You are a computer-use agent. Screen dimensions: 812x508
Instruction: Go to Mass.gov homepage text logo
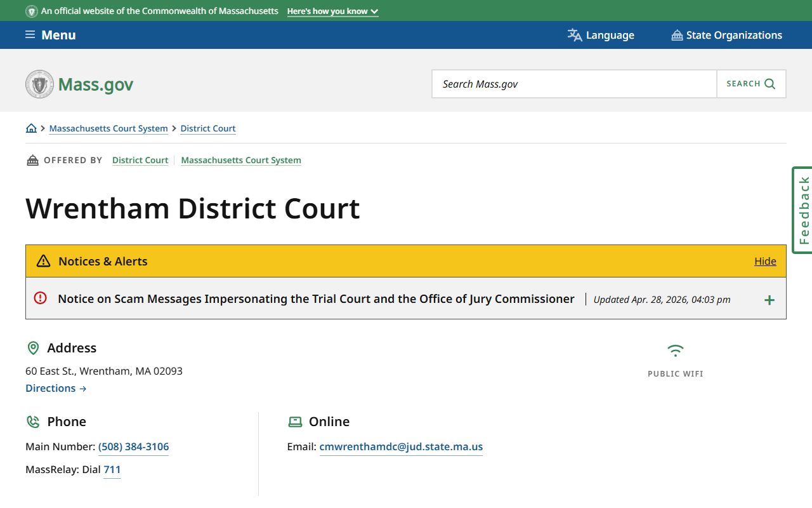[x=96, y=84]
